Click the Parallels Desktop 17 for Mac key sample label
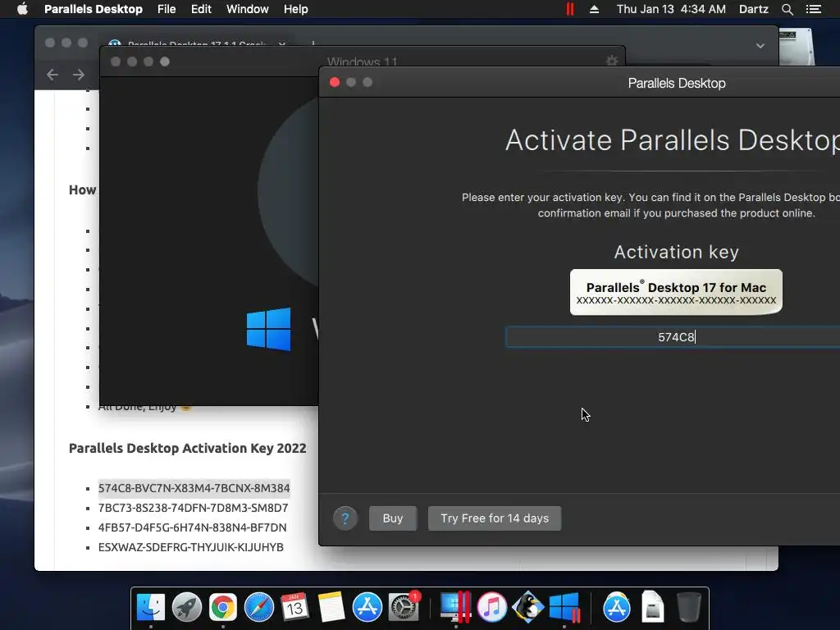The width and height of the screenshot is (840, 630). tap(676, 292)
